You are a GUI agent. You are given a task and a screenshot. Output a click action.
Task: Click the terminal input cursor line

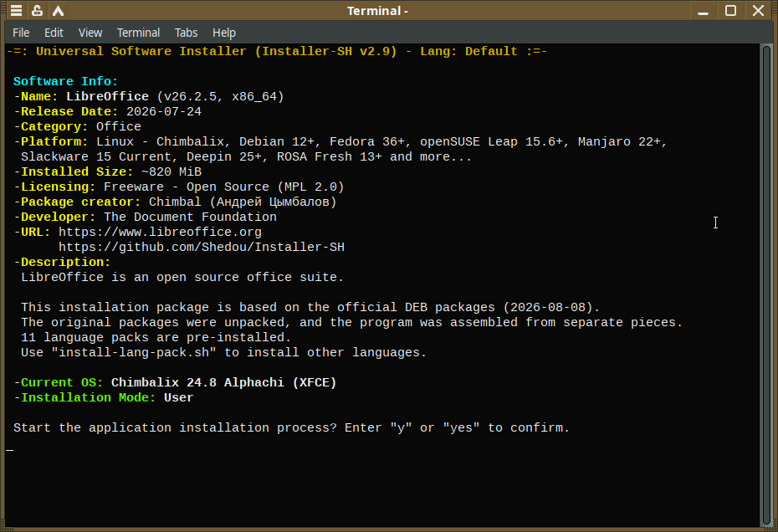(x=10, y=450)
